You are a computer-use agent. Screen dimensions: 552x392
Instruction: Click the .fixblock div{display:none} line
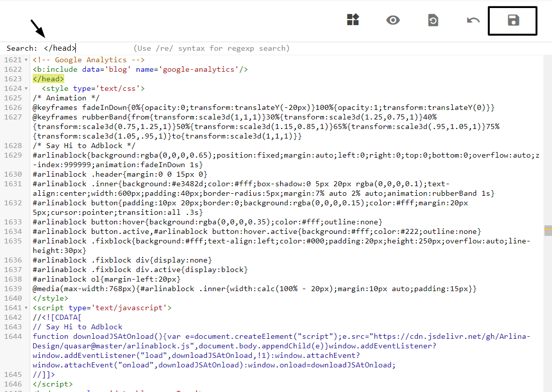123,260
